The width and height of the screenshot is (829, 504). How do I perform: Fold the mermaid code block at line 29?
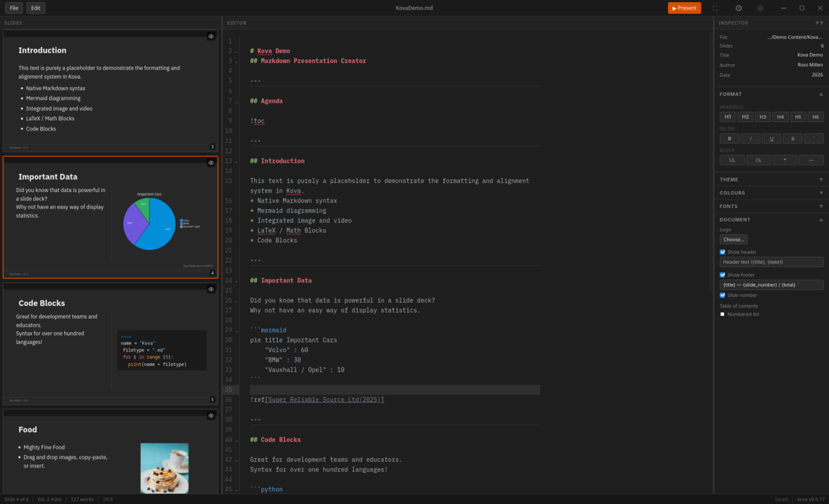236,331
